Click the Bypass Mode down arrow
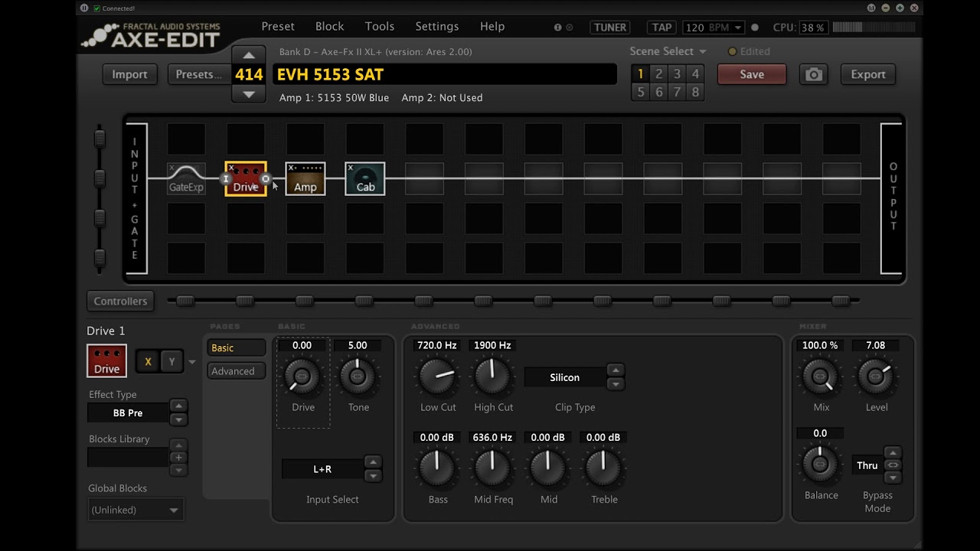This screenshot has height=551, width=980. click(x=893, y=478)
